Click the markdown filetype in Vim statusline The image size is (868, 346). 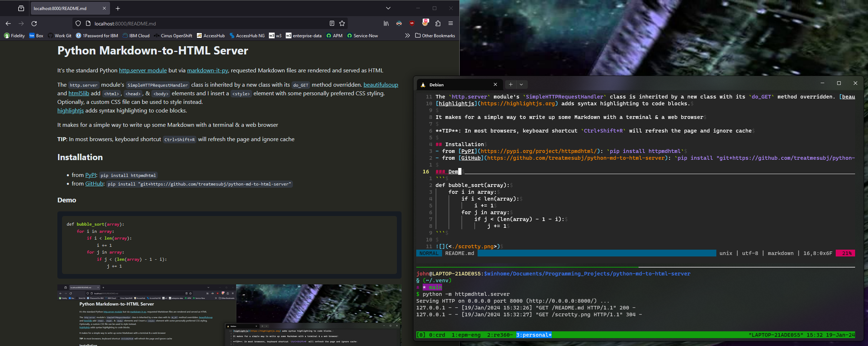(x=781, y=253)
